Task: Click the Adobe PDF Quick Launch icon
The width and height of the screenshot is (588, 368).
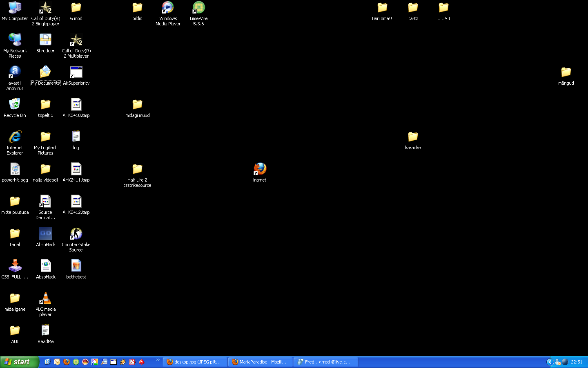Action: pos(132,362)
